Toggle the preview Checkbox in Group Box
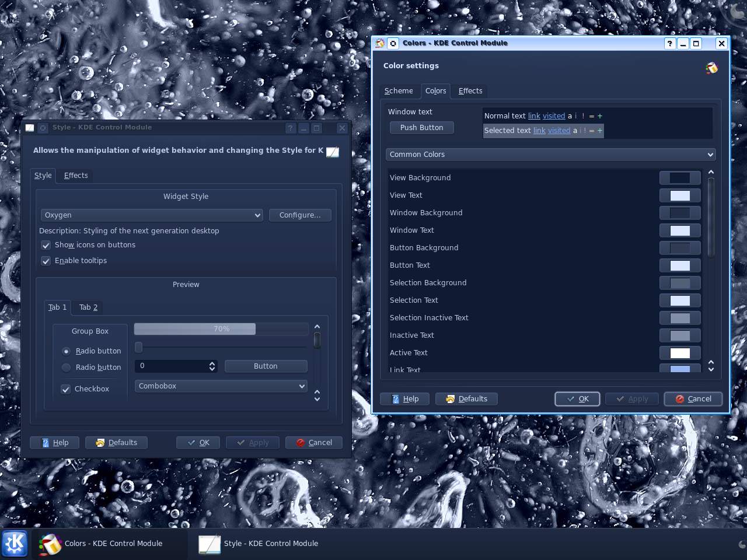 pyautogui.click(x=66, y=389)
